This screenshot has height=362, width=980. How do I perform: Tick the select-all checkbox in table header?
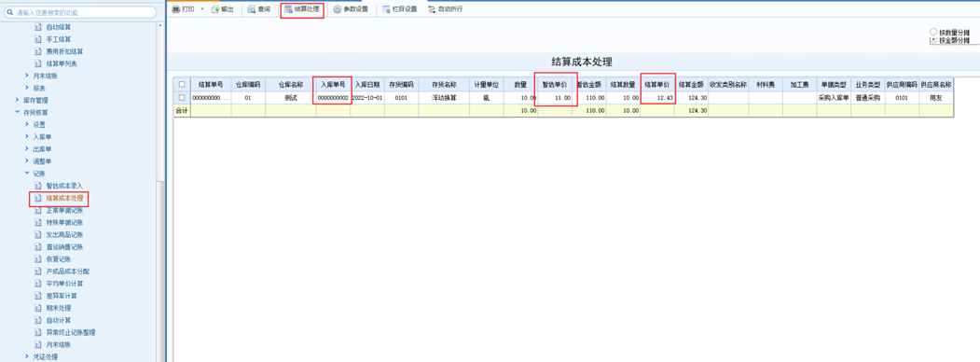pyautogui.click(x=182, y=84)
